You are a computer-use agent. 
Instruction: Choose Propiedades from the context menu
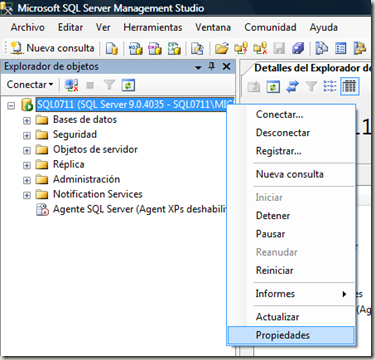(291, 335)
